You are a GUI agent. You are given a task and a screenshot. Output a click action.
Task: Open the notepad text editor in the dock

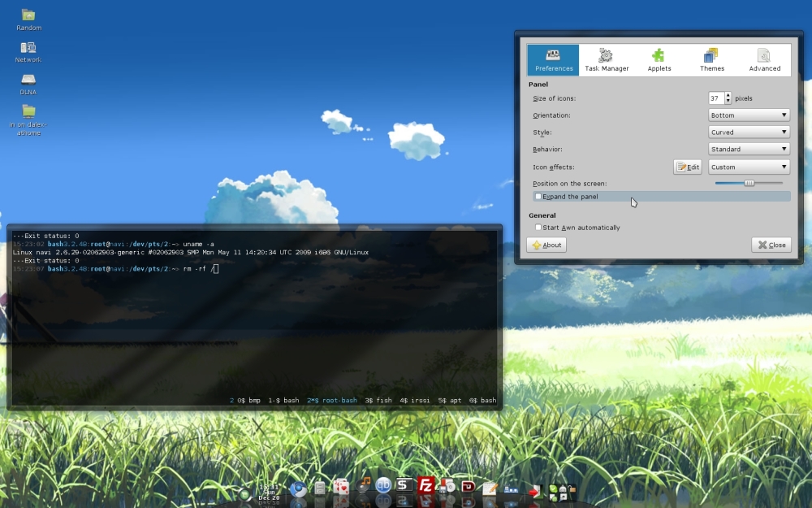(490, 488)
